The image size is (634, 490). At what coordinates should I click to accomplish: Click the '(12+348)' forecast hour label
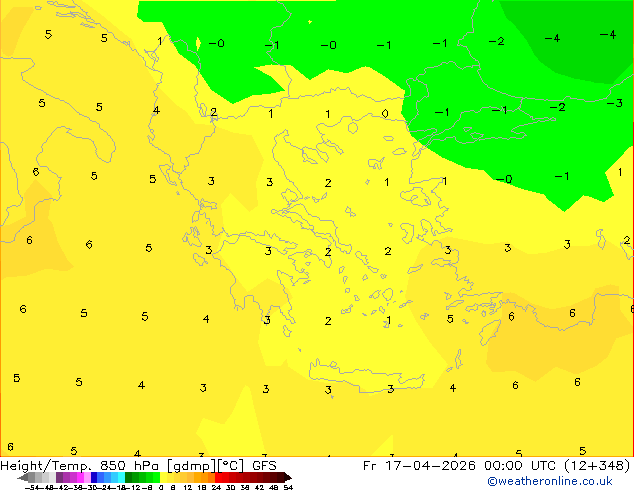[597, 466]
